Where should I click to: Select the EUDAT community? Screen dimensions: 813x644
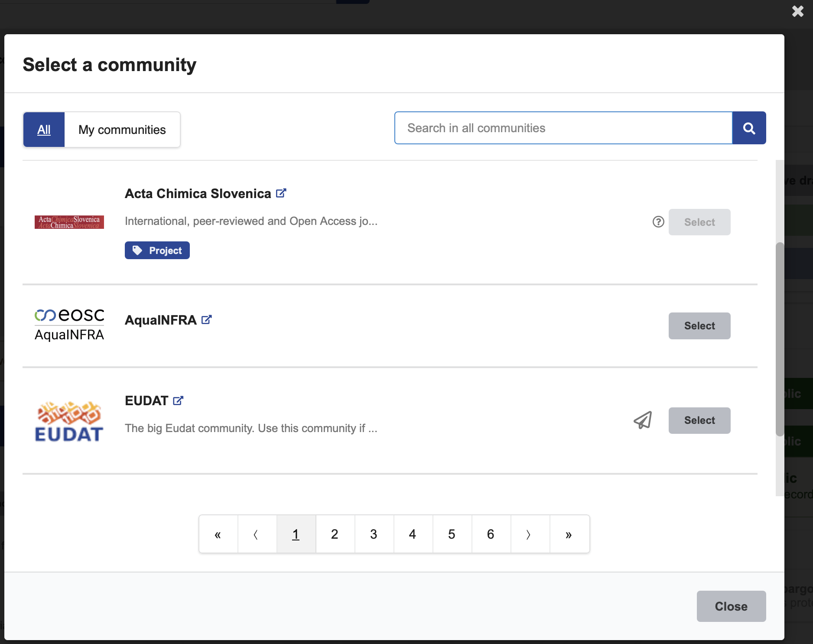(699, 420)
